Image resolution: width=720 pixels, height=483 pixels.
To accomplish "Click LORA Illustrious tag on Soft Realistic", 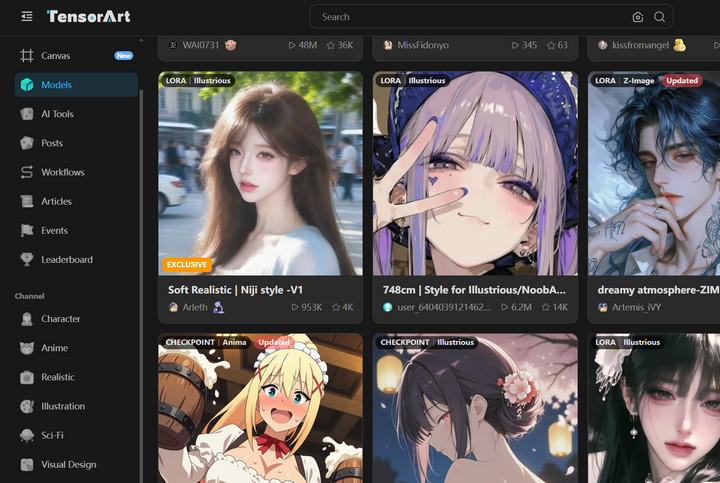I will tap(198, 80).
